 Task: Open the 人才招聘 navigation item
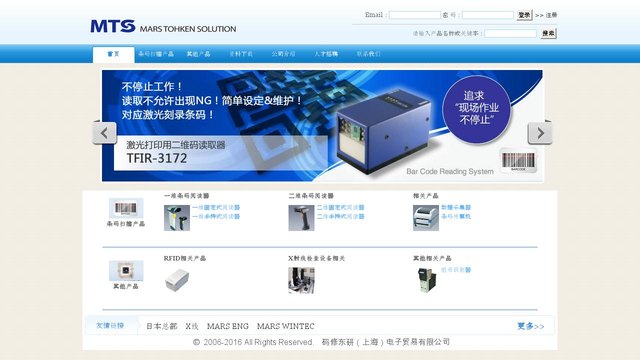(326, 54)
